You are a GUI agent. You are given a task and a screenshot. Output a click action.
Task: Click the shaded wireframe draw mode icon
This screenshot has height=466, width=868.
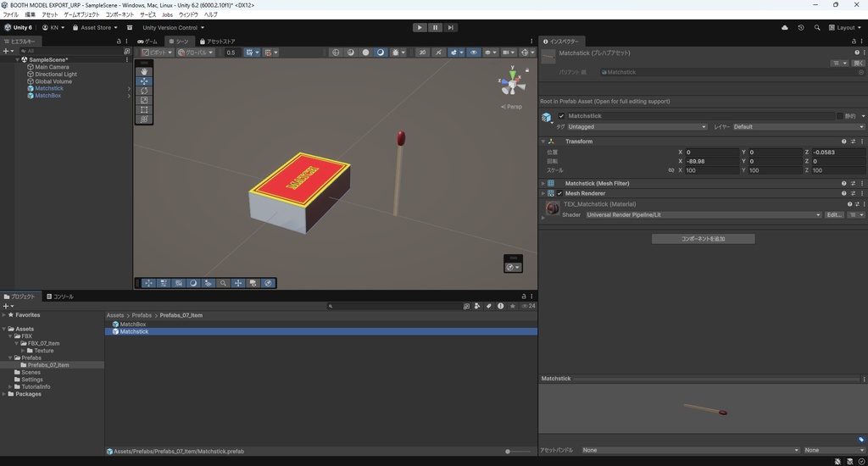(x=350, y=53)
